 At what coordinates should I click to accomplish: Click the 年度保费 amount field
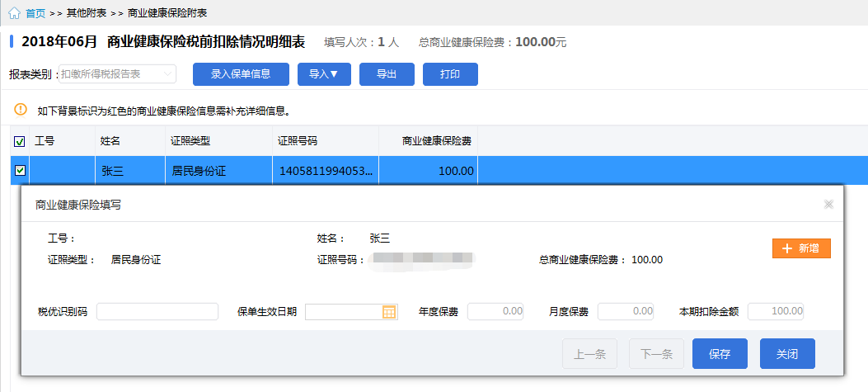click(495, 312)
